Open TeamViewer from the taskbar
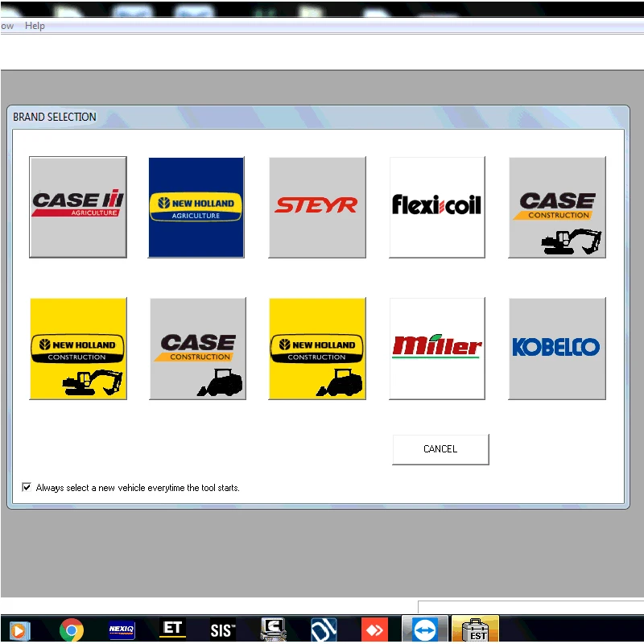This screenshot has width=644, height=644. tap(425, 630)
